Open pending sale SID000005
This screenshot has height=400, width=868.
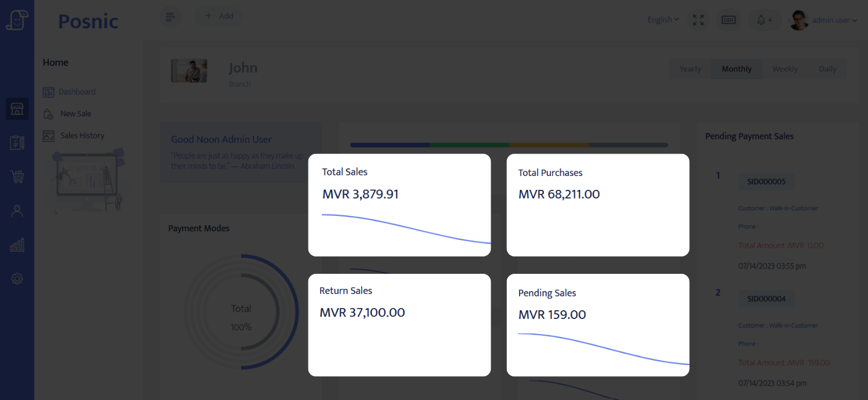[x=766, y=182]
